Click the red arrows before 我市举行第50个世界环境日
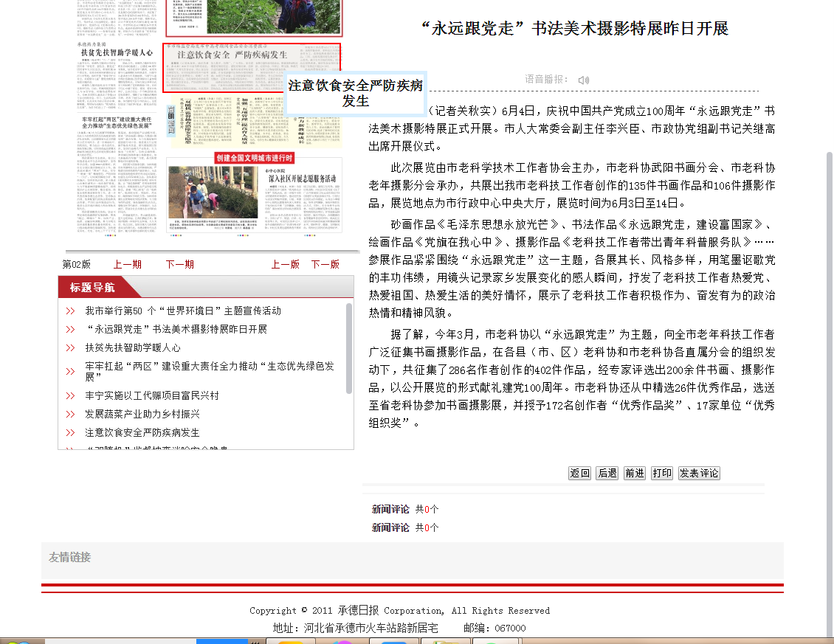The width and height of the screenshot is (834, 644). click(70, 311)
